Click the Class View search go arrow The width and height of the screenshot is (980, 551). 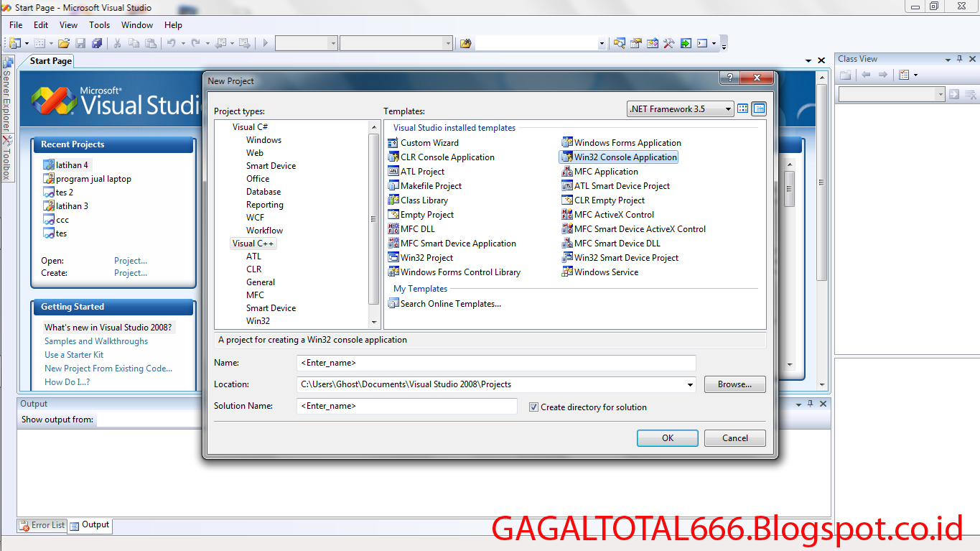(x=954, y=94)
